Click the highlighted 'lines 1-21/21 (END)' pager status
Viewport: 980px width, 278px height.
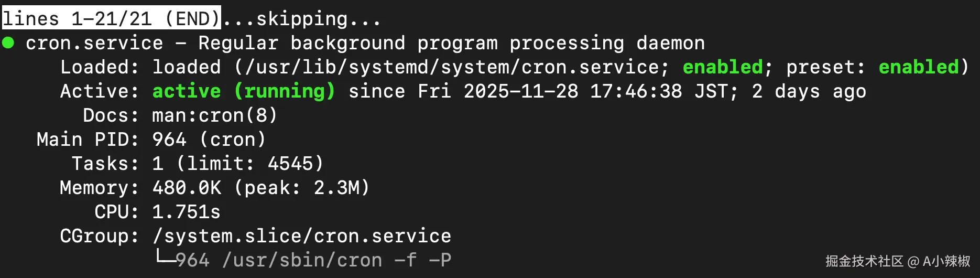click(111, 19)
